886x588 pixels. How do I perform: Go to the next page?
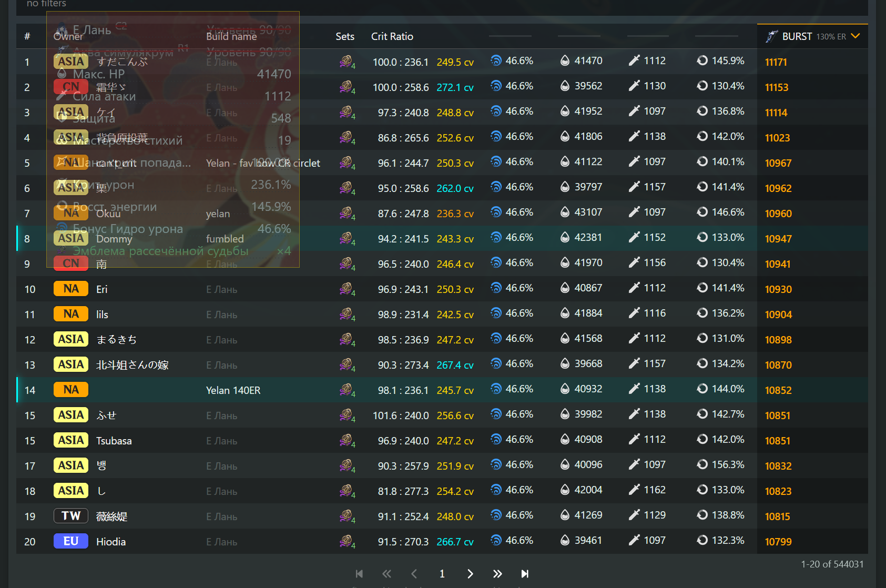point(470,574)
